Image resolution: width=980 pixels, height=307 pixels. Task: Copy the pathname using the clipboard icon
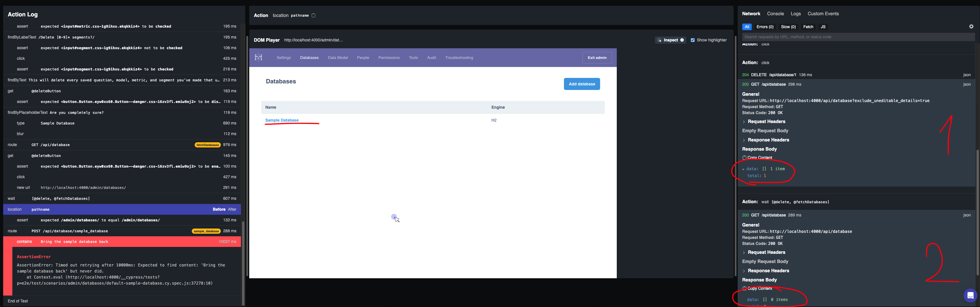[x=313, y=15]
